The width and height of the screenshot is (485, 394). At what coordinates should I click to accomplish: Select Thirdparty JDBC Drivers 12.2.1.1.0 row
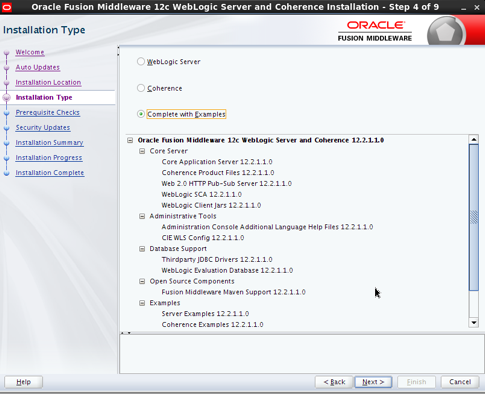[x=217, y=259]
